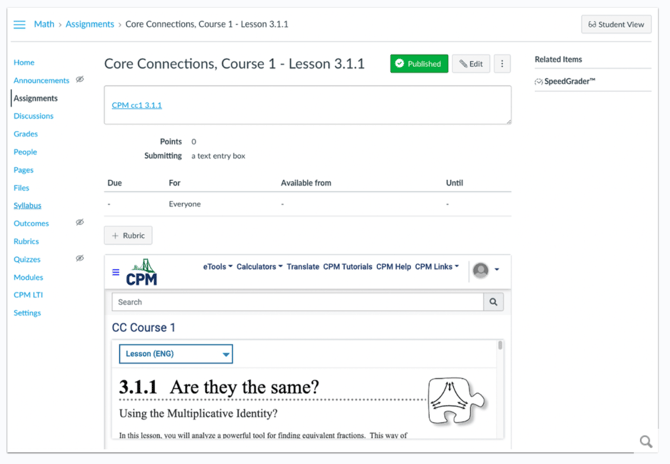
Task: Open Settings in course navigation
Action: click(27, 313)
